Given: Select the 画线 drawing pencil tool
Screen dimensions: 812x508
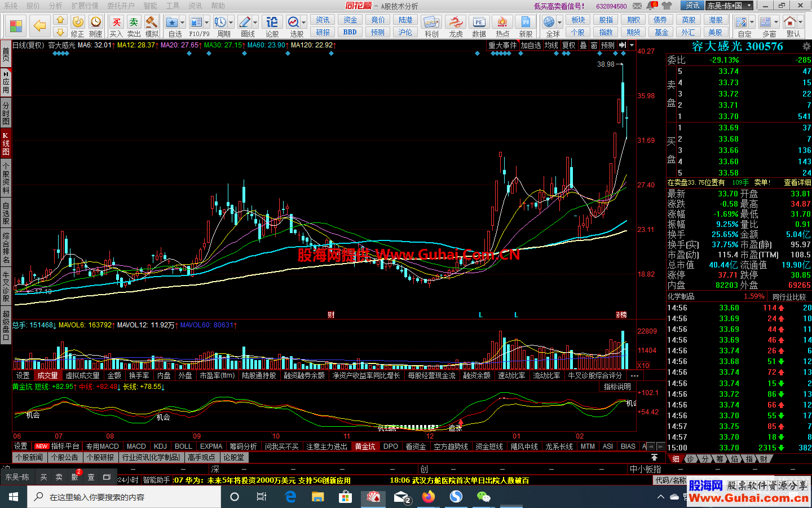Looking at the screenshot, I should click(x=245, y=22).
